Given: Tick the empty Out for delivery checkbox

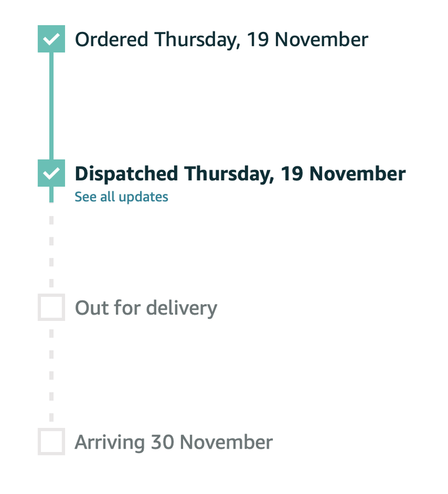Looking at the screenshot, I should (51, 307).
